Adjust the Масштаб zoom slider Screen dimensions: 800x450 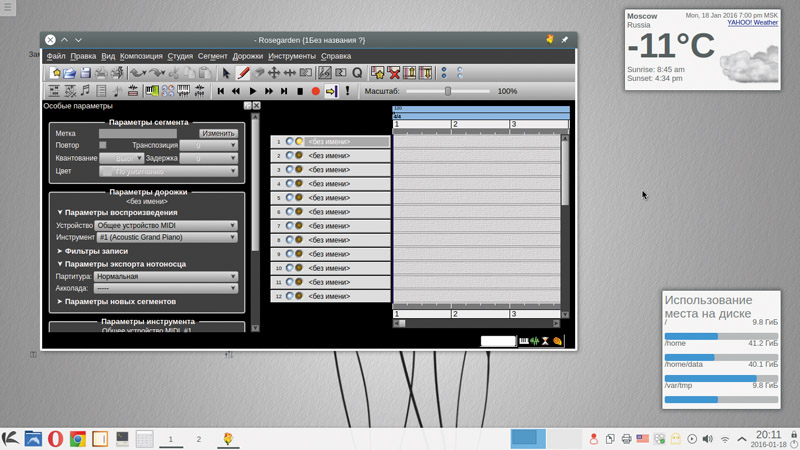tap(447, 91)
